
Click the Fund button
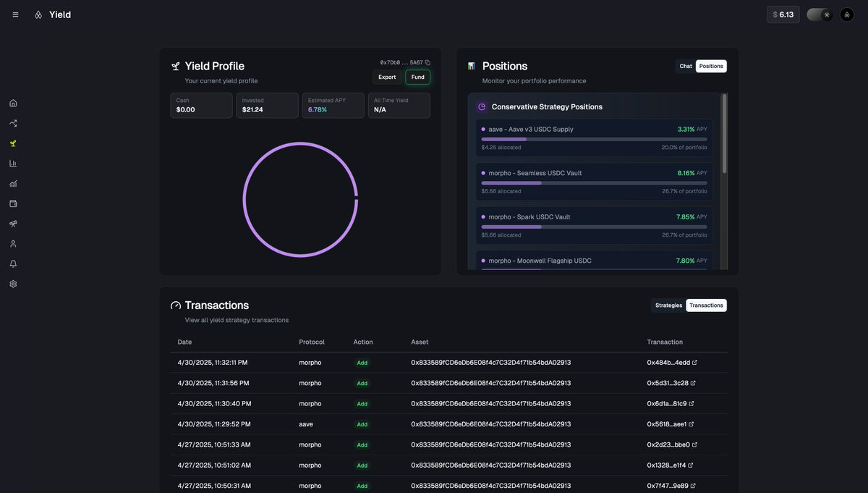[417, 77]
